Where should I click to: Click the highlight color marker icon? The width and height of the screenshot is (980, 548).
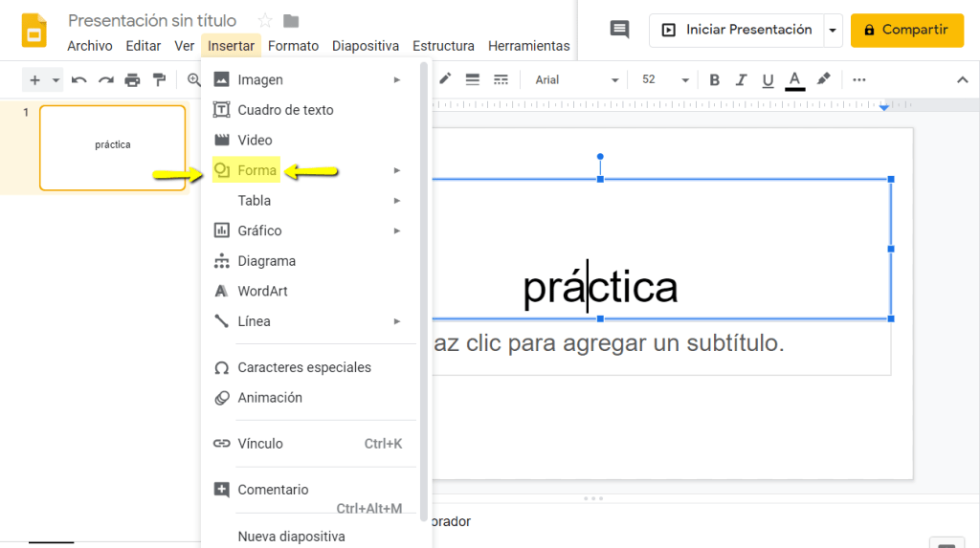(823, 79)
